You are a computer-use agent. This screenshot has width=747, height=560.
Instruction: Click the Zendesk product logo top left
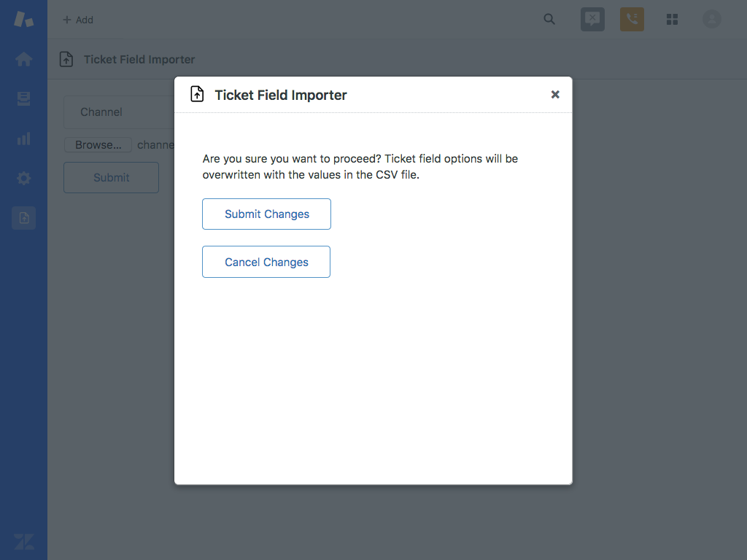click(23, 19)
